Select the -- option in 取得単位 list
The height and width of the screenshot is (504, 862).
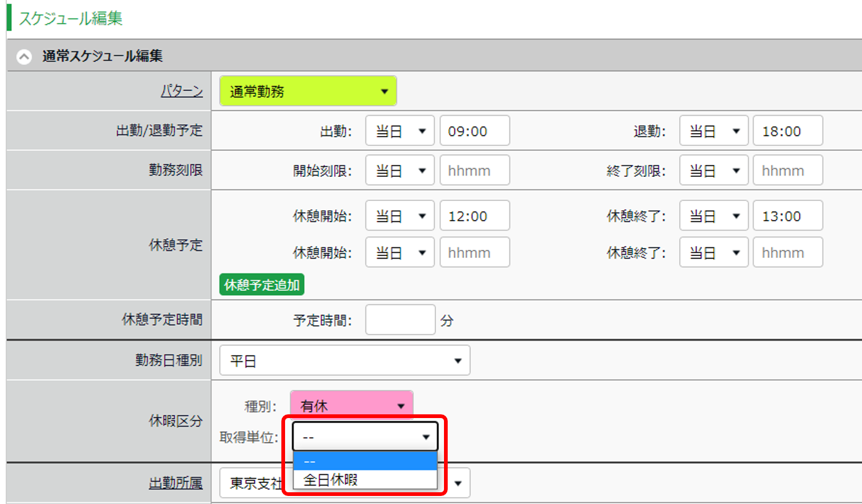pyautogui.click(x=365, y=461)
